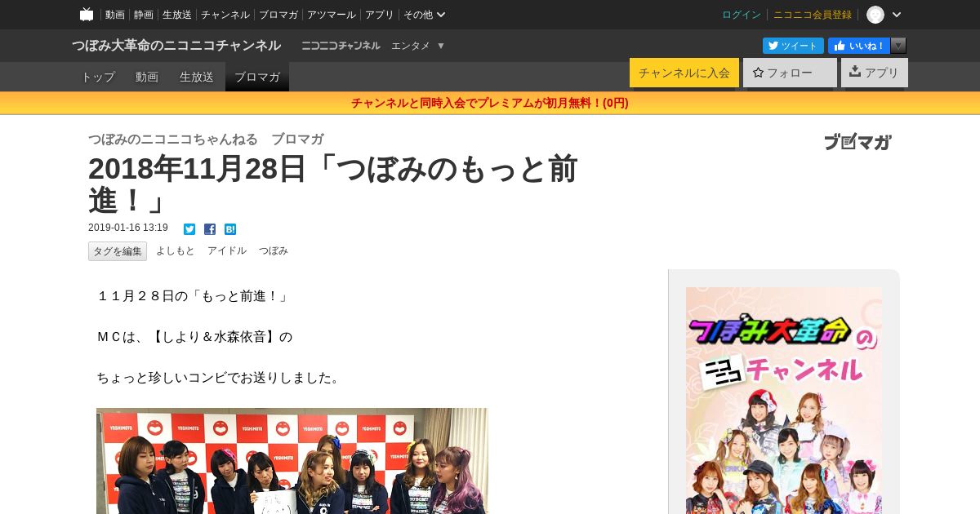Click text １１月２８日の「もっと前進！」

point(193,296)
